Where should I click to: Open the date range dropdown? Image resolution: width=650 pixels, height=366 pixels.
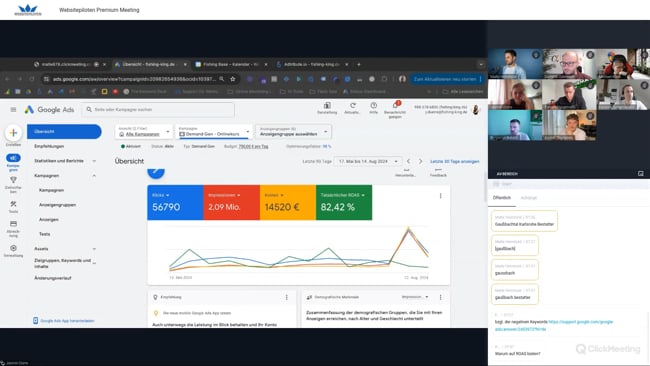pyautogui.click(x=368, y=161)
